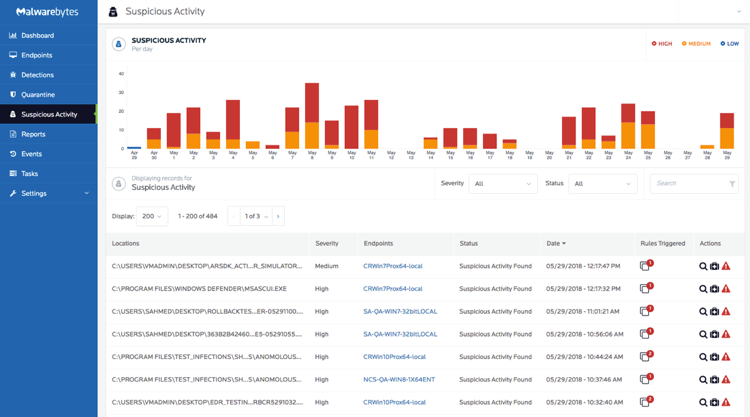Viewport: 750px width, 417px height.
Task: Click magnifier icon in first table row
Action: 703,266
